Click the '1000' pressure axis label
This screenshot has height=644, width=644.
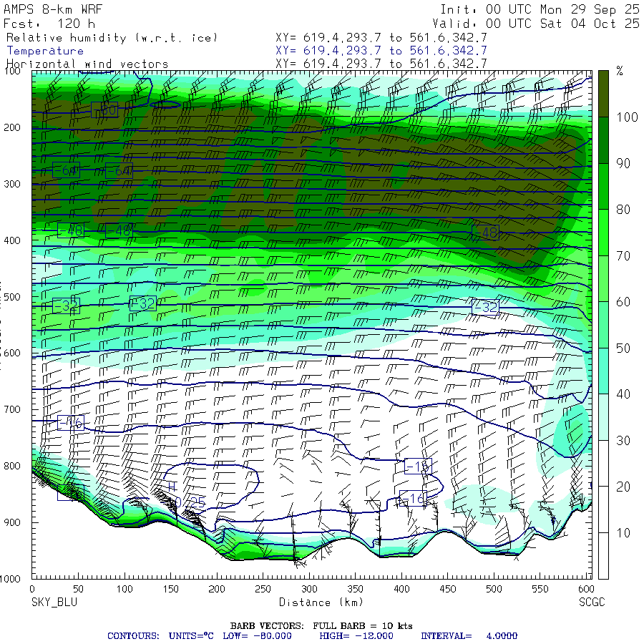coord(11,579)
